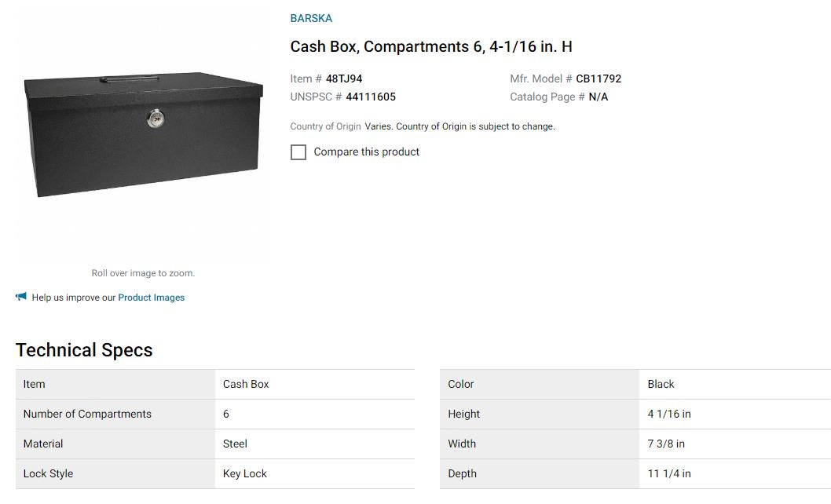Click the product title heading
The height and width of the screenshot is (504, 831).
point(431,47)
